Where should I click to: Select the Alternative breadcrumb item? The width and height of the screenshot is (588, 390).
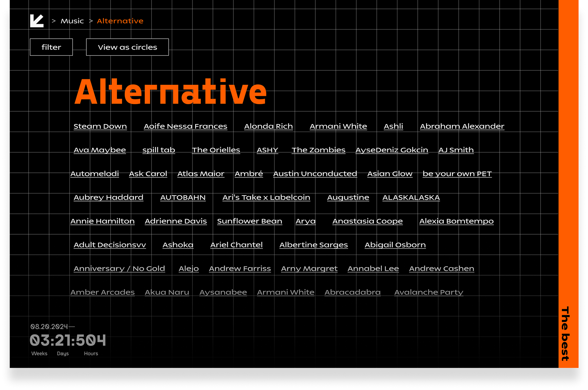click(x=120, y=21)
